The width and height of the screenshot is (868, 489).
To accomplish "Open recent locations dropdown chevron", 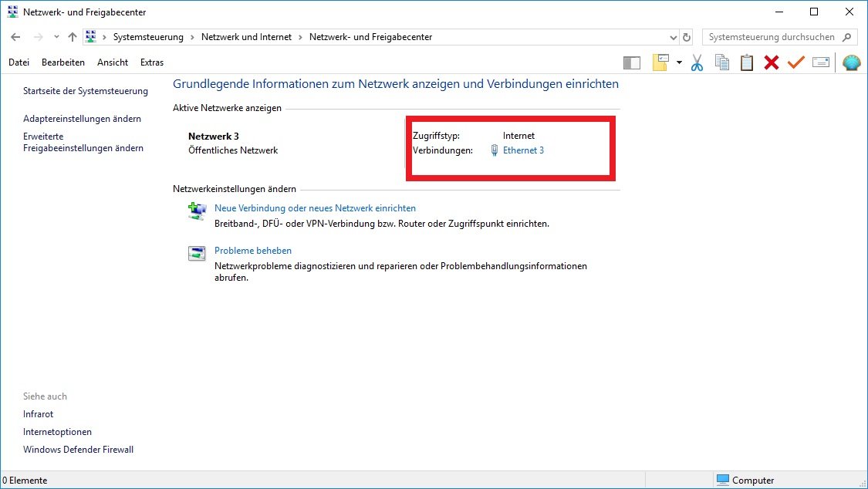I will tap(56, 37).
